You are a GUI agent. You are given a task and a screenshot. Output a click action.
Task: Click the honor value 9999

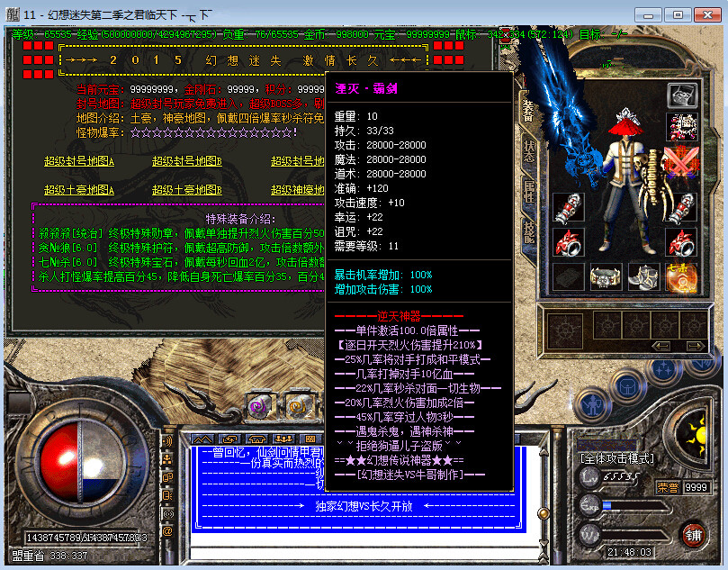point(696,487)
